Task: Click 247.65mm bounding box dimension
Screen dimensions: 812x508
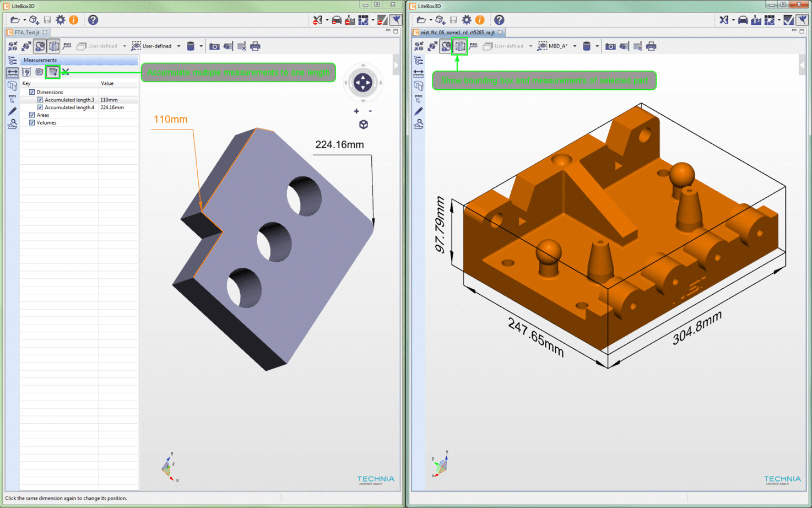Action: tap(536, 337)
